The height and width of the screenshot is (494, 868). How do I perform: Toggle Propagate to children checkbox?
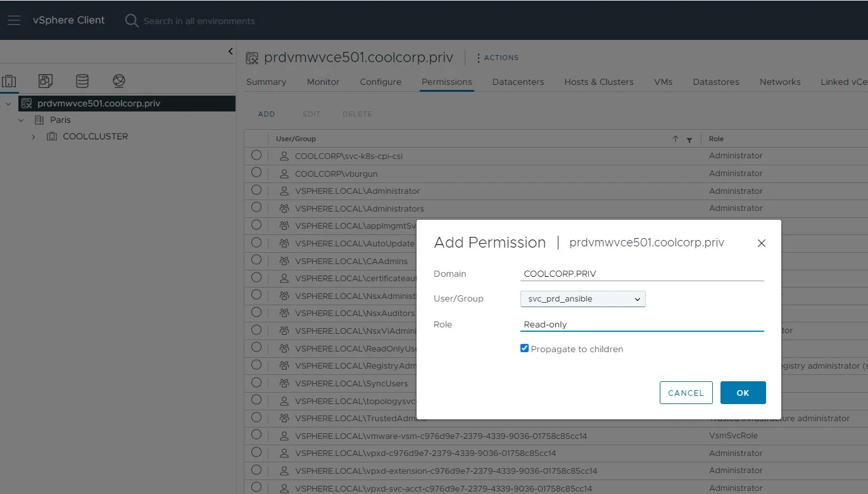coord(524,348)
